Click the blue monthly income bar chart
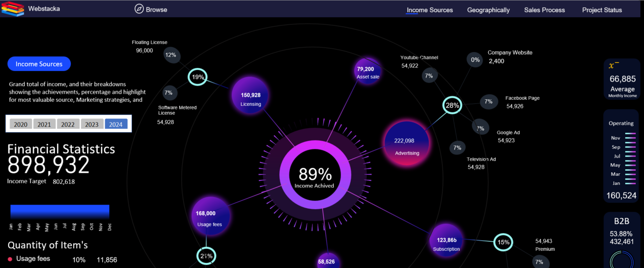The width and height of the screenshot is (644, 268). (60, 212)
